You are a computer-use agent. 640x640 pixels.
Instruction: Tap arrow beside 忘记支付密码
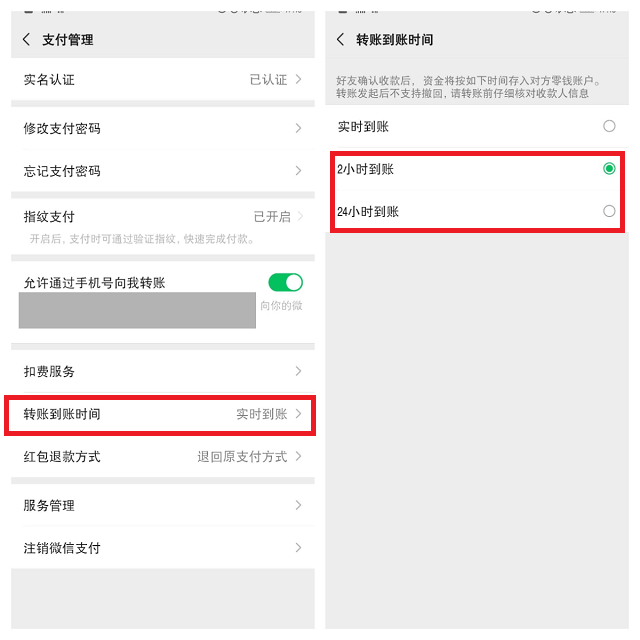point(298,171)
